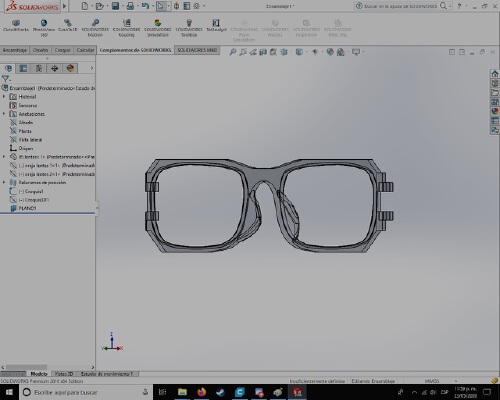
Task: Enable the SOLIDWORKS Motion add-in
Action: [x=95, y=28]
